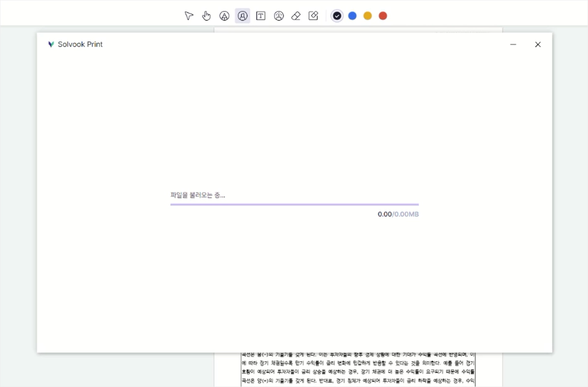Click the clear-all erase icon
Image resolution: width=588 pixels, height=387 pixels.
[x=314, y=16]
